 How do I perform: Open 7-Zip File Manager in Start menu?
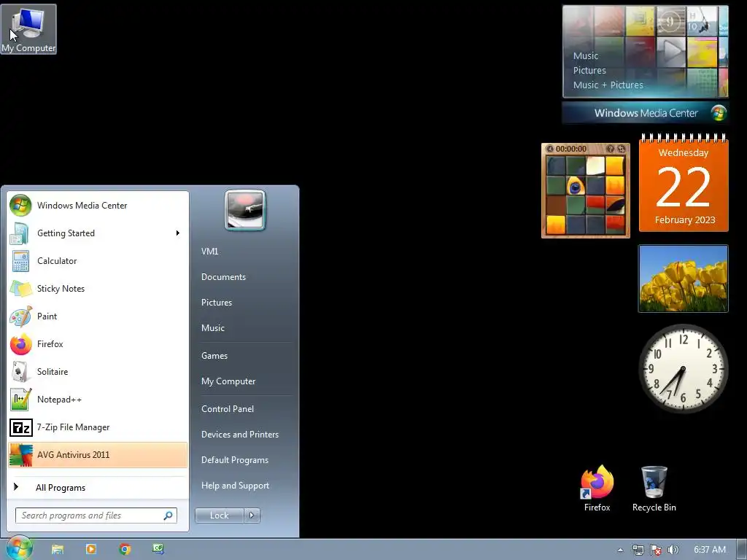point(98,427)
